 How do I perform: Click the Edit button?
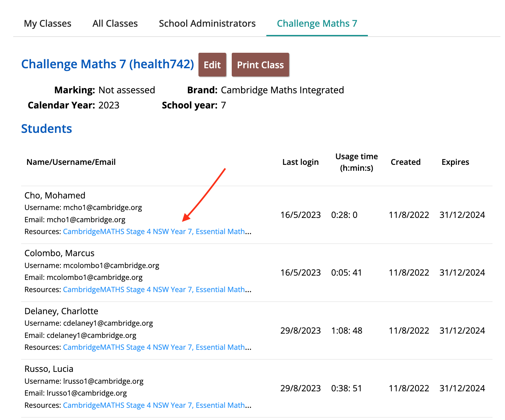[212, 65]
